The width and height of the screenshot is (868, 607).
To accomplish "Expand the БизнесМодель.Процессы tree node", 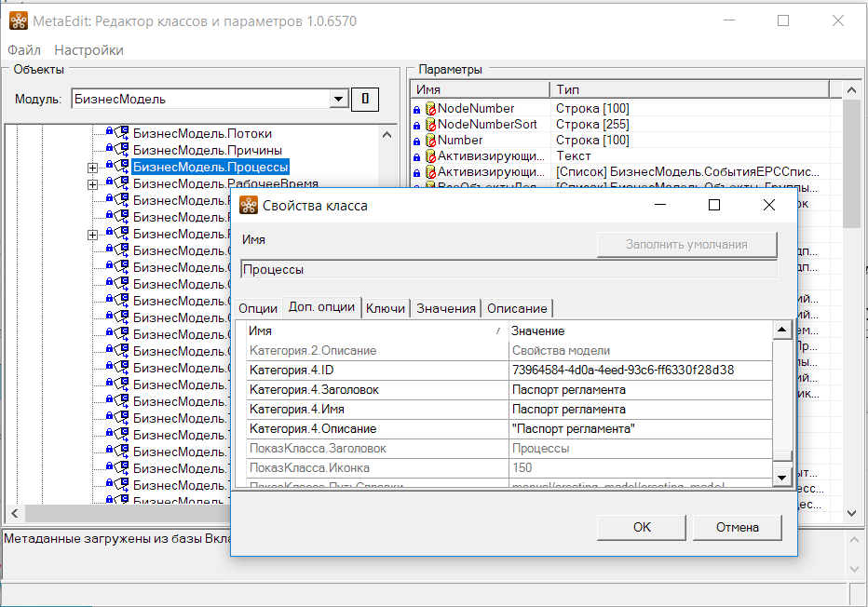I will [92, 168].
